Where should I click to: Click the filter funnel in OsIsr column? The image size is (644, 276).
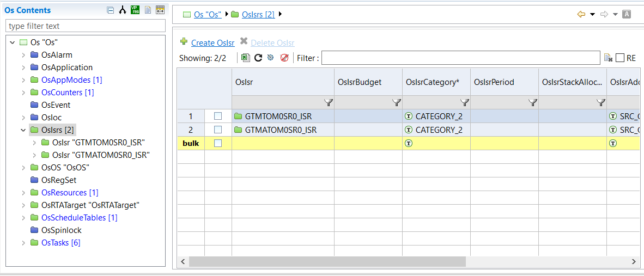coord(329,102)
